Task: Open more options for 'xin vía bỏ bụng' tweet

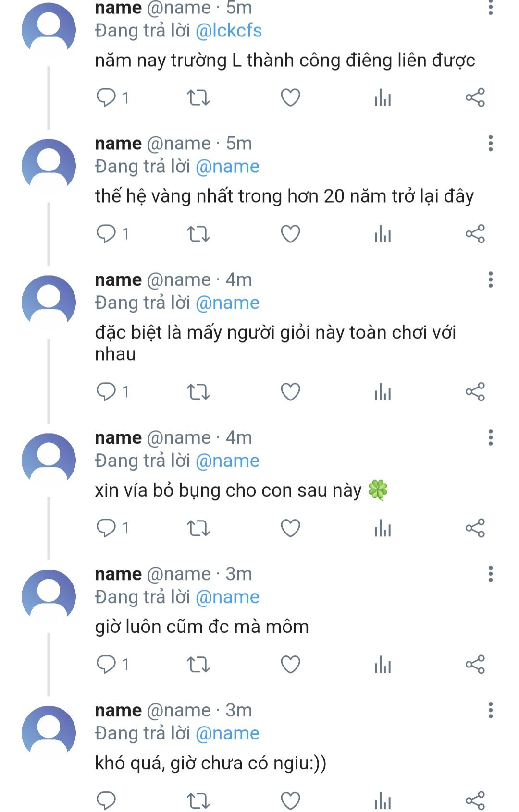Action: pos(490,438)
